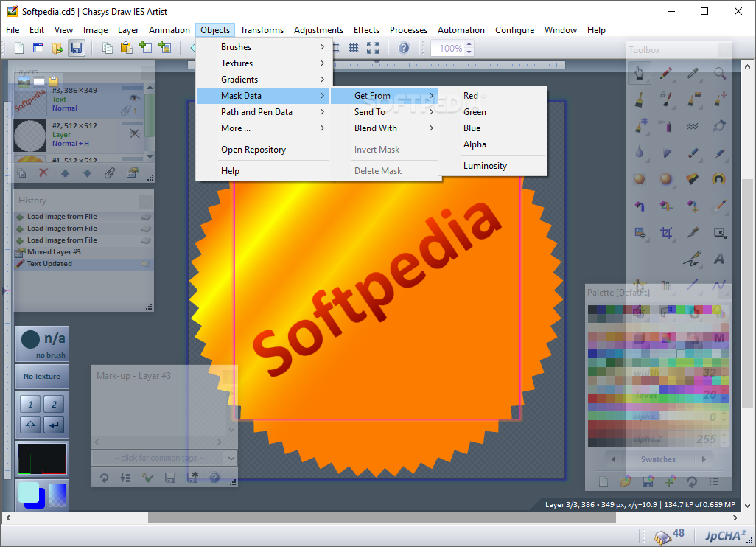756x547 pixels.
Task: Select the text A tool
Action: (x=719, y=259)
